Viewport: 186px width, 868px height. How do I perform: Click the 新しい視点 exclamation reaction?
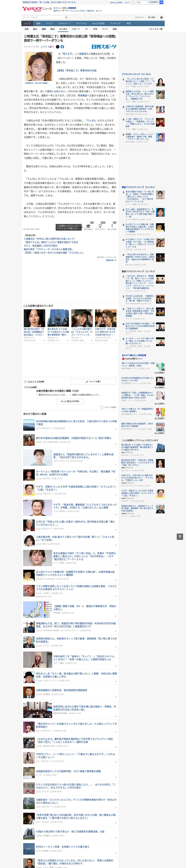pos(112,226)
